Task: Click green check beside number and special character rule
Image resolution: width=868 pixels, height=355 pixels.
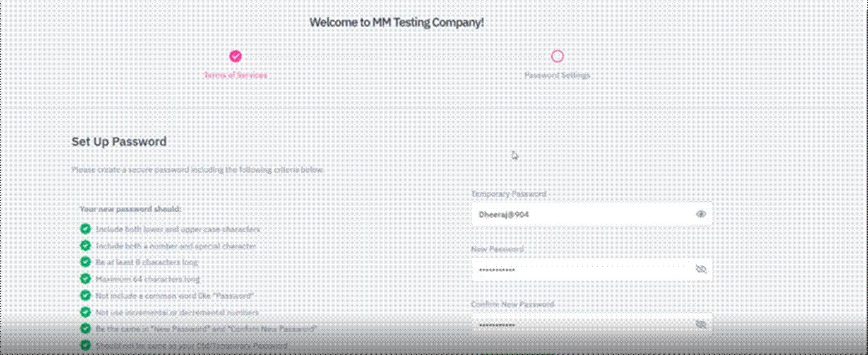Action: coord(85,245)
